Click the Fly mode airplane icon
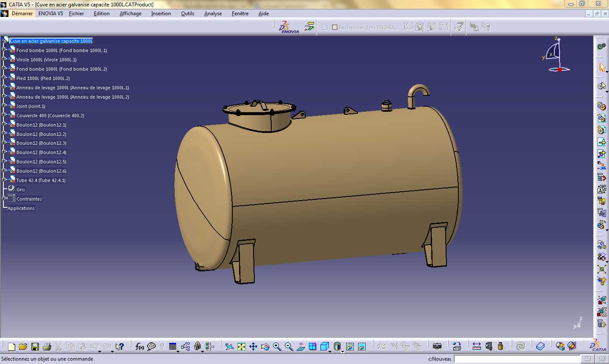 (229, 347)
